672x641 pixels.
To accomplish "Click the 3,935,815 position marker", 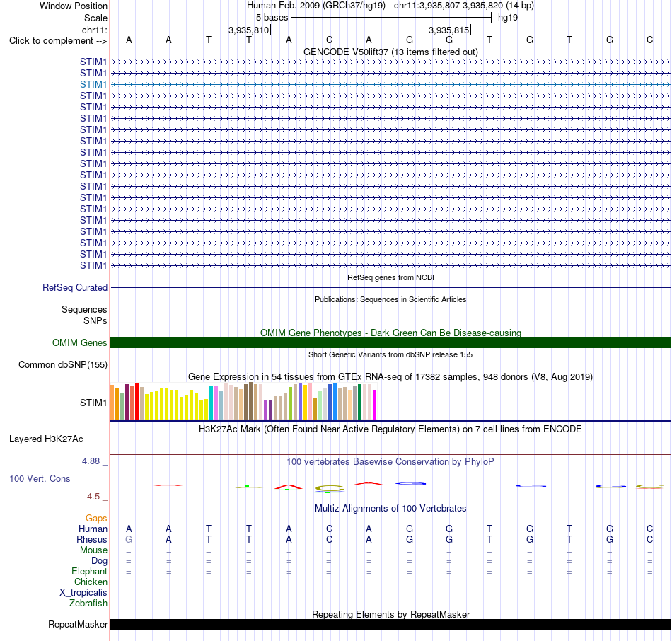I will point(448,30).
